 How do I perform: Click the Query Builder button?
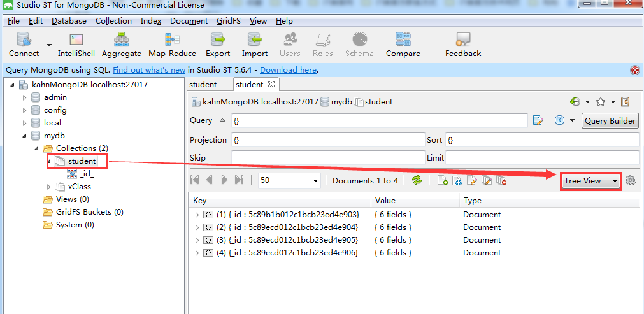pos(610,120)
